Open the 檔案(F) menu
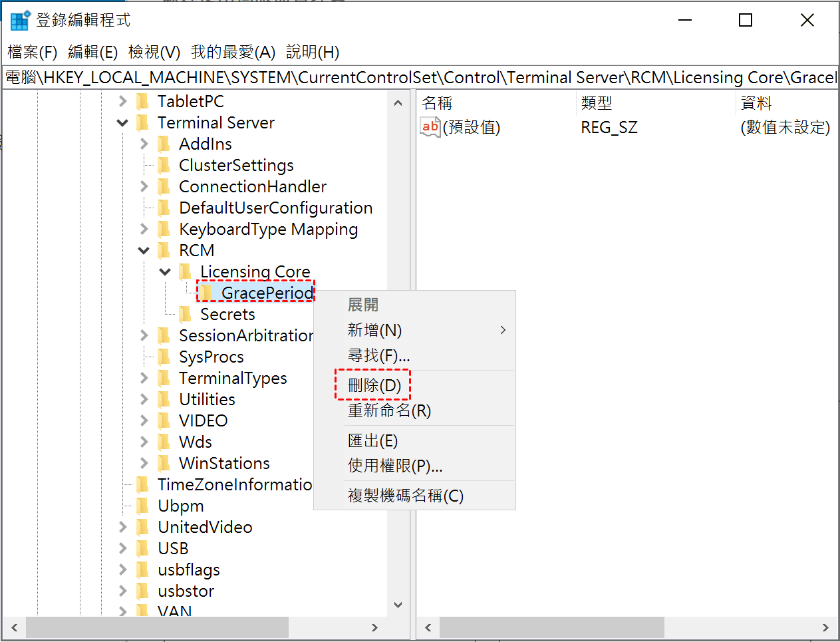Image resolution: width=840 pixels, height=642 pixels. (x=33, y=52)
